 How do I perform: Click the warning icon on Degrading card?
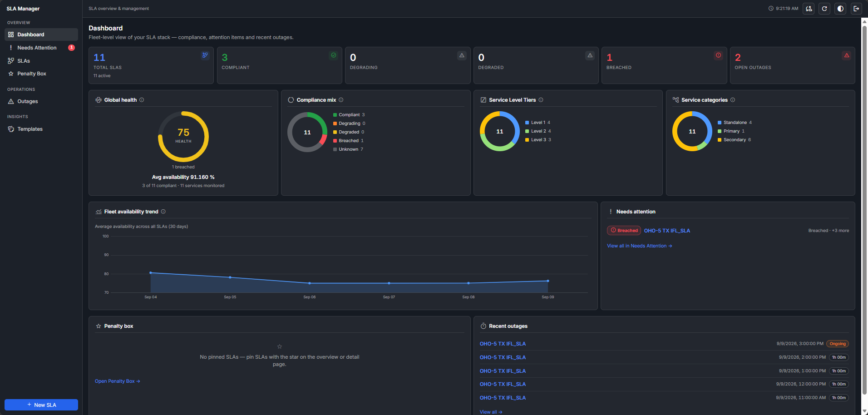coord(462,55)
